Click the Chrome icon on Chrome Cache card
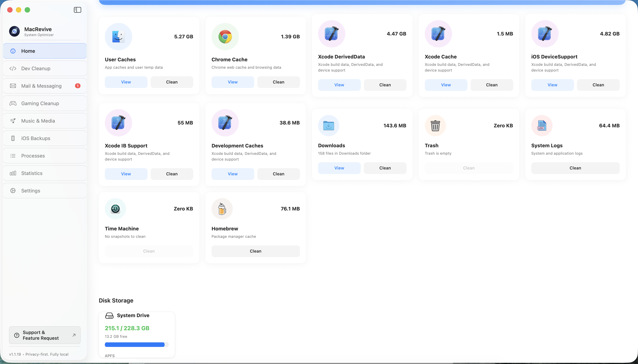 (x=225, y=36)
